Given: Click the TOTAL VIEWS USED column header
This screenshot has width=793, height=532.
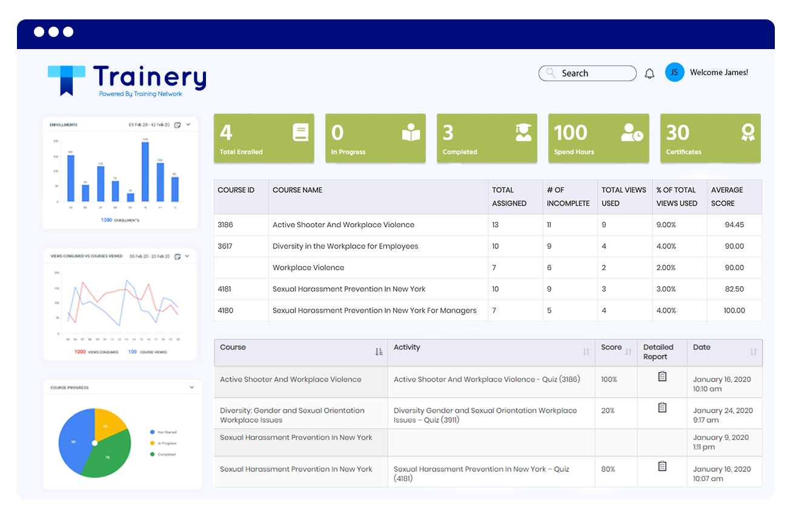Looking at the screenshot, I should (x=624, y=197).
